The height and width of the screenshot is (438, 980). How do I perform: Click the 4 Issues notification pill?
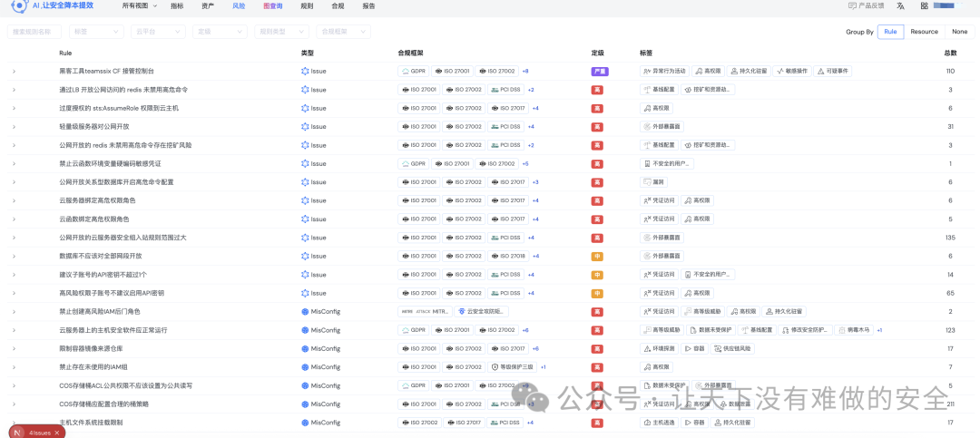point(37,433)
